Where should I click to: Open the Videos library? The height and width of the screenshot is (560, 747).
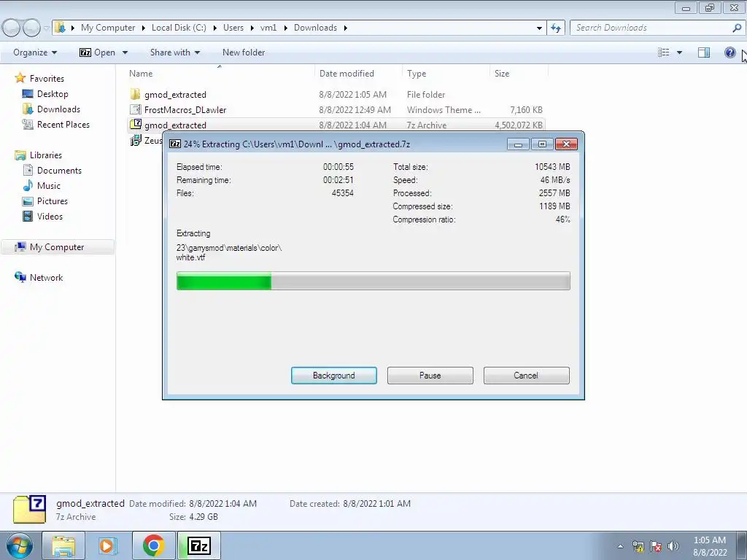[x=50, y=216]
